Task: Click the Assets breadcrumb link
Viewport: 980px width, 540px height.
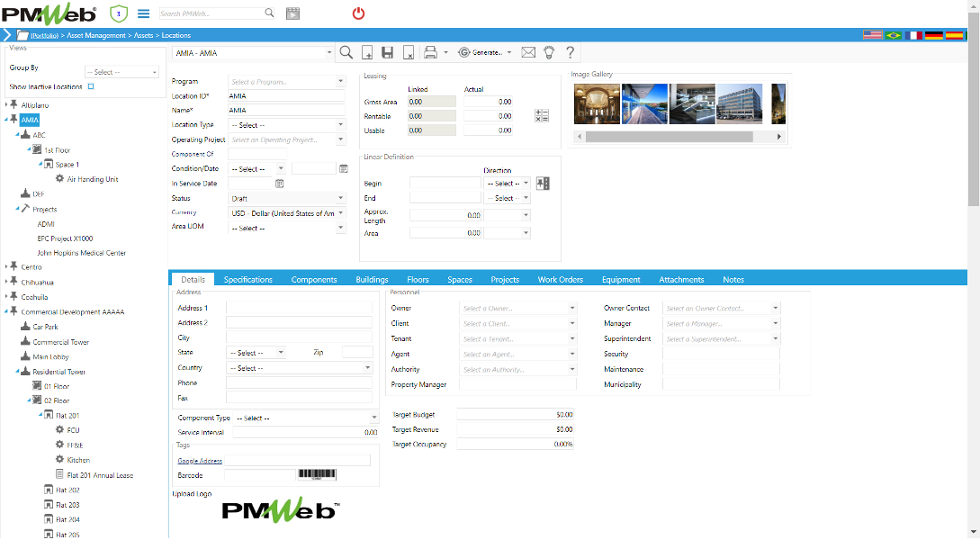Action: [x=143, y=36]
